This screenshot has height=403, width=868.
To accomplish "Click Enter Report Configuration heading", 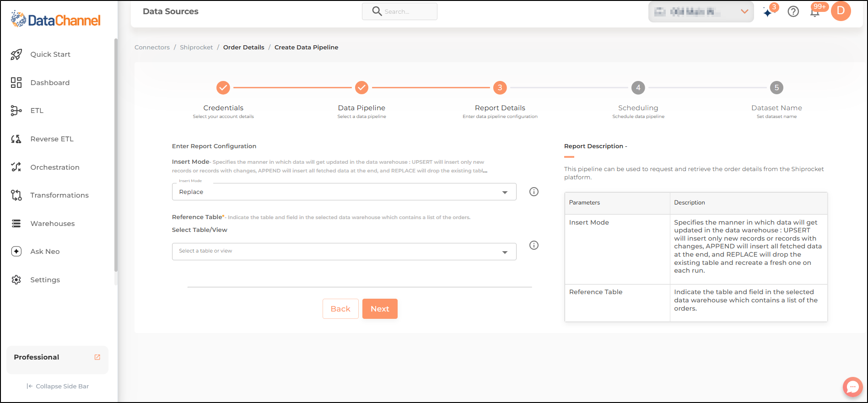I will tap(214, 146).
